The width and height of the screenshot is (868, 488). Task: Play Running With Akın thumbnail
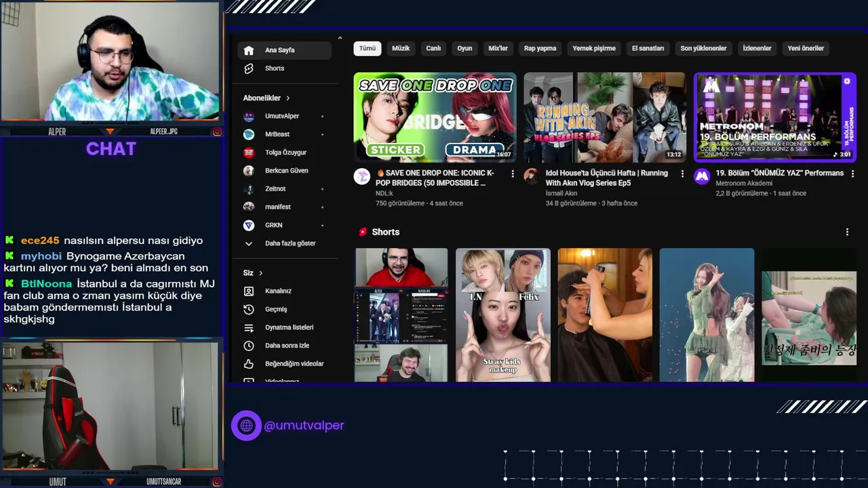point(605,117)
